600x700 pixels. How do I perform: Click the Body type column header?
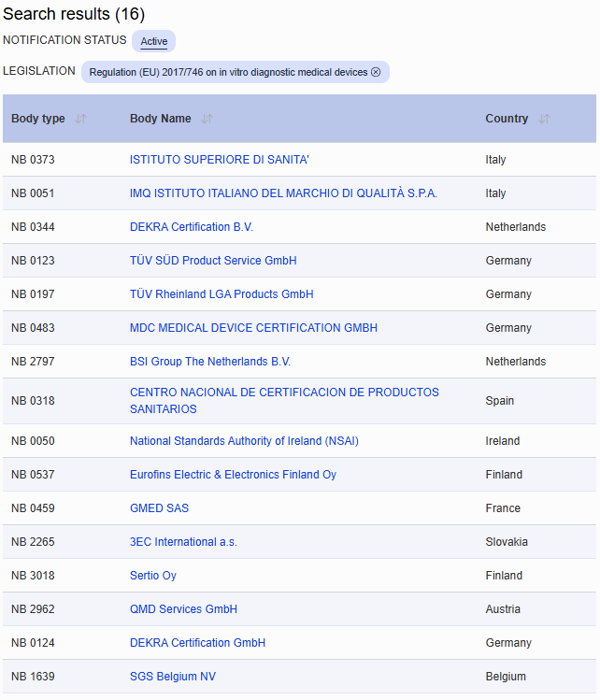pyautogui.click(x=38, y=119)
